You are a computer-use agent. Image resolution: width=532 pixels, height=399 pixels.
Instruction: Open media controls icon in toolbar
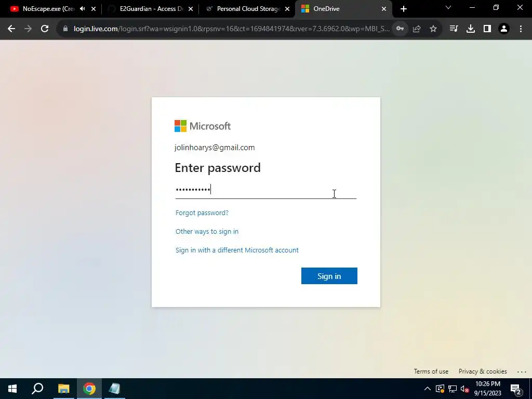[454, 29]
